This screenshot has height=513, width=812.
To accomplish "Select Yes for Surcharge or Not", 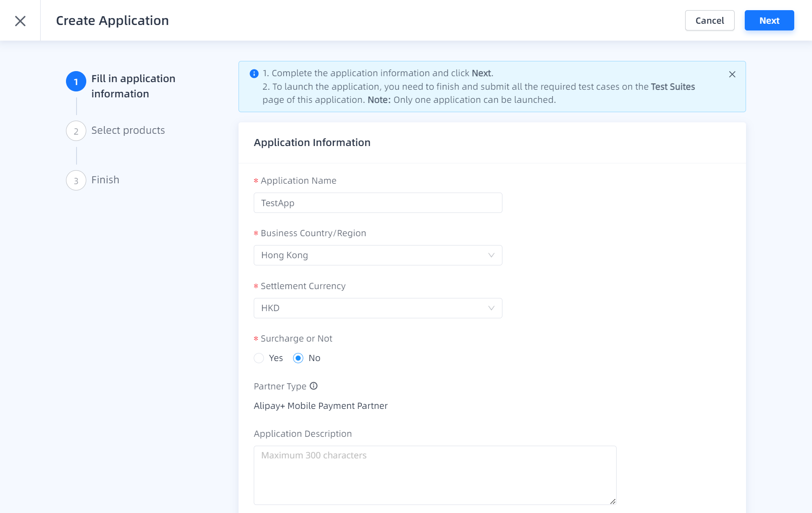I will [259, 359].
